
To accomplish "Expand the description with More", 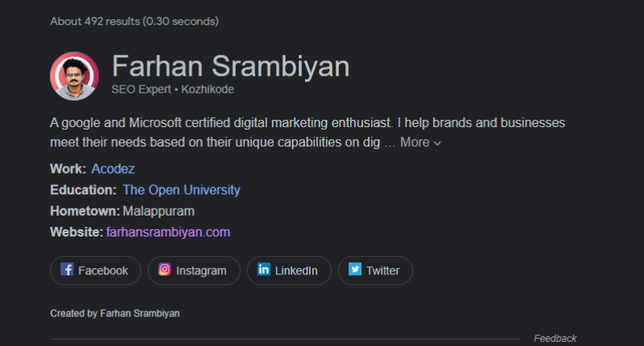I will (x=415, y=142).
